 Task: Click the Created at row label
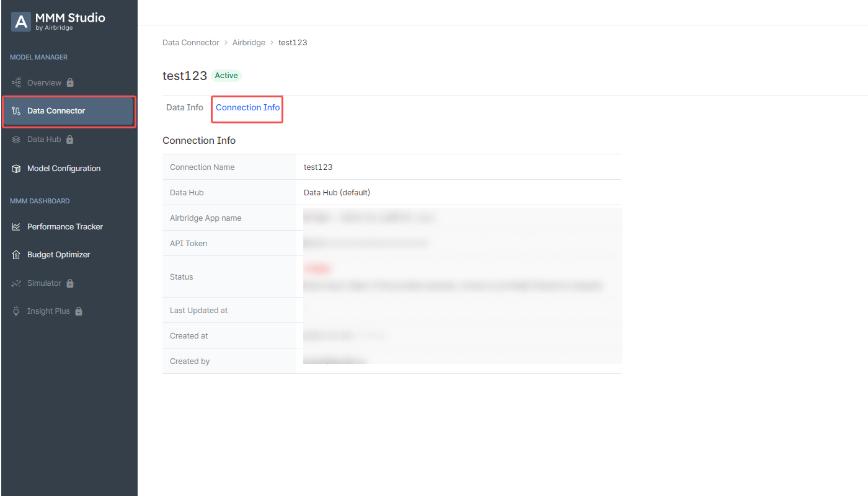click(x=189, y=336)
